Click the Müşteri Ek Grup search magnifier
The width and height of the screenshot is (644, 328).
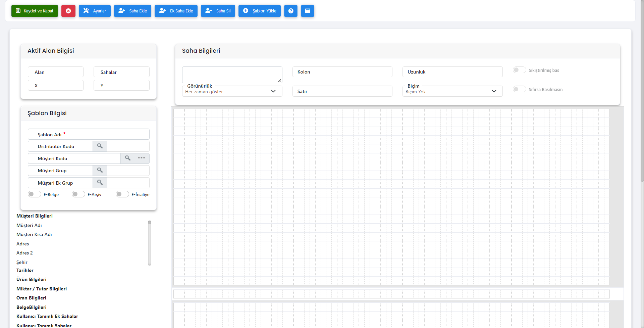point(100,183)
